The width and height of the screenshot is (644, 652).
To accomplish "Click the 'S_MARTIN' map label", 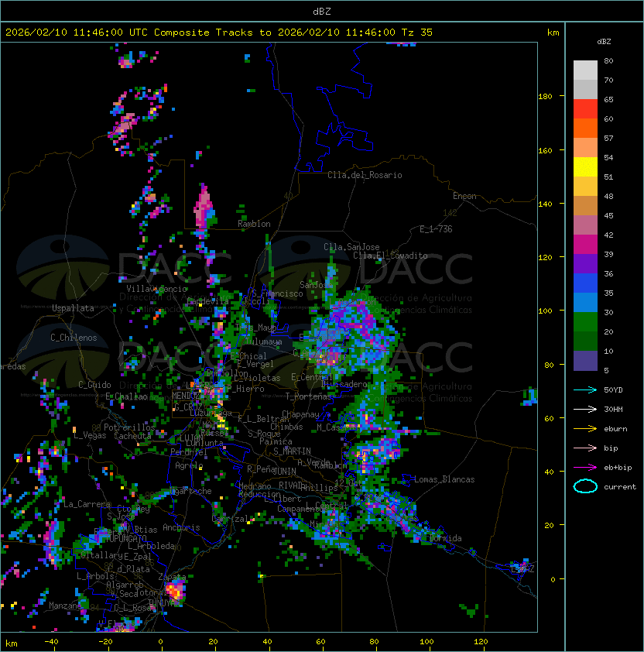I will pos(292,451).
